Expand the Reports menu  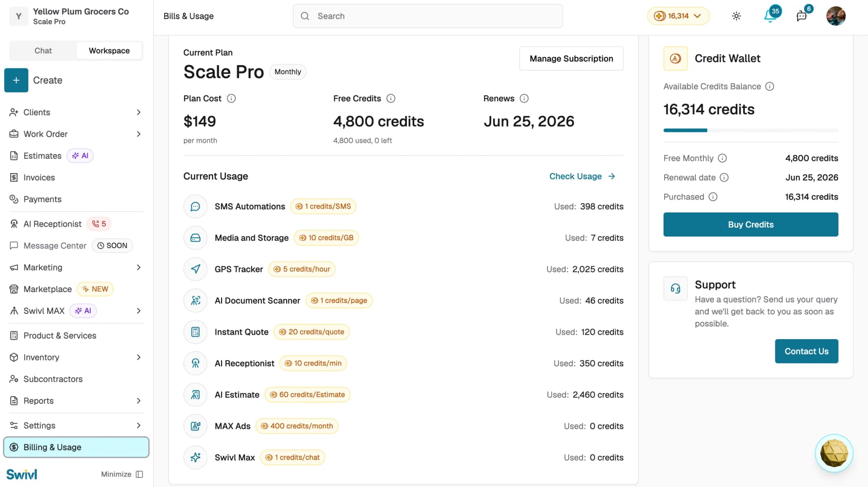click(139, 401)
